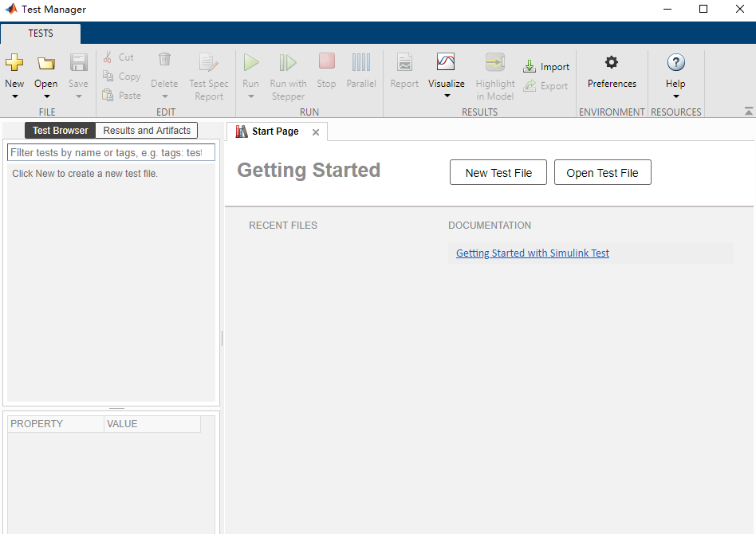
Task: Click the vertical panel splitter handle
Action: pyautogui.click(x=222, y=338)
